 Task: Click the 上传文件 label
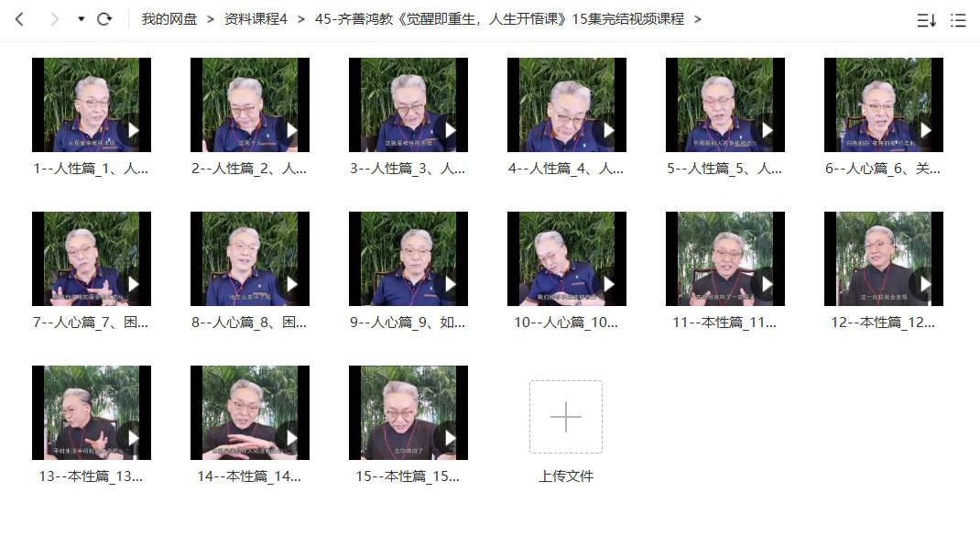coord(566,476)
